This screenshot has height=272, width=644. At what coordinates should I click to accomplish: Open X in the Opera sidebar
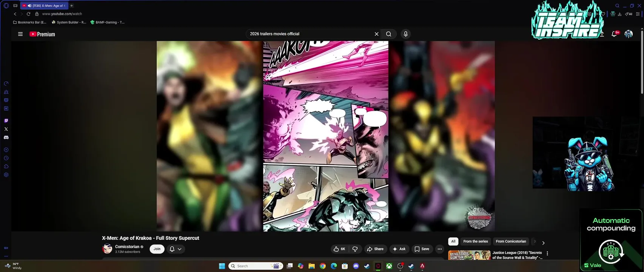(6, 129)
